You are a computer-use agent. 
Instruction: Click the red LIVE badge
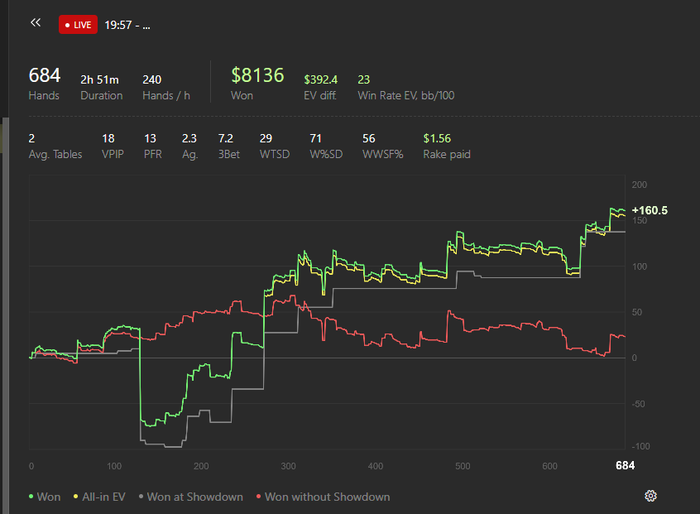point(78,25)
